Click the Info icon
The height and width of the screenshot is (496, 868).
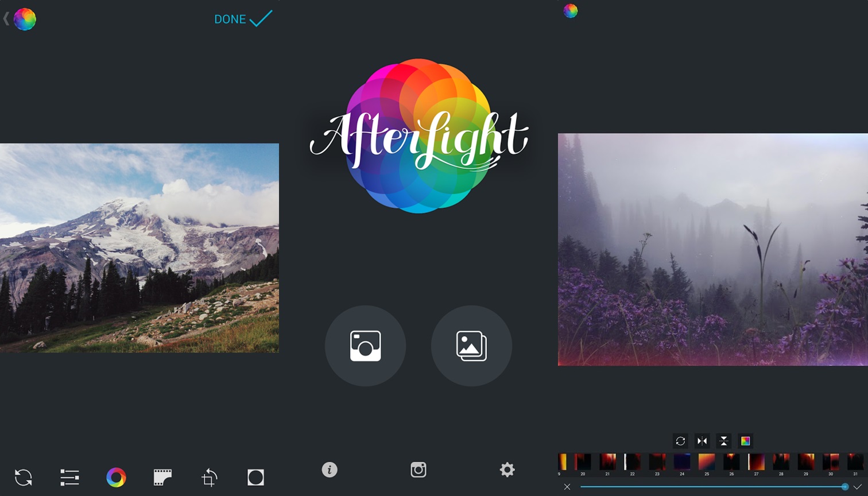[329, 470]
